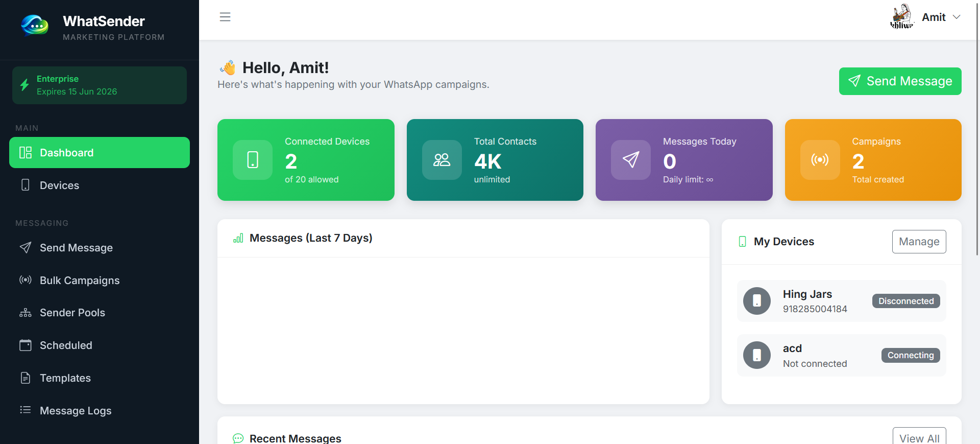Click the 'of 20 allowed' text
The height and width of the screenshot is (444, 980).
[x=312, y=179]
